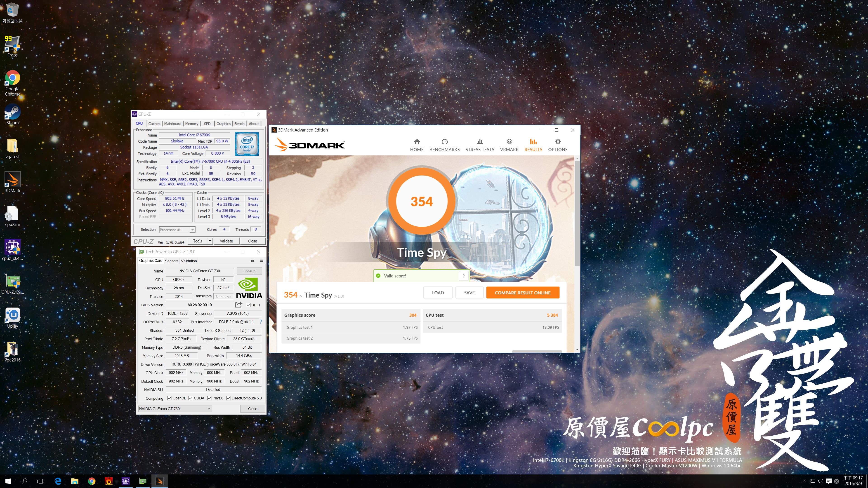Toggle the DirectCompute 5.0 checkbox
The height and width of the screenshot is (488, 868).
coord(229,398)
